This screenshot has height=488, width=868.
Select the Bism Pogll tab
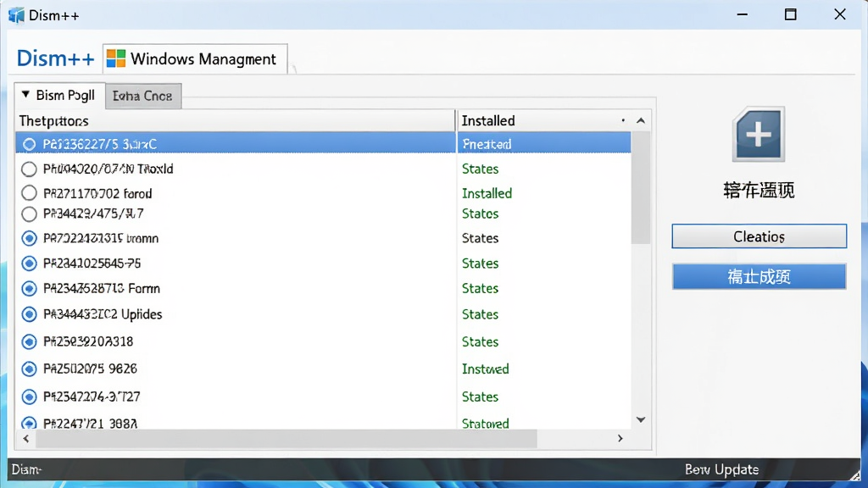point(60,95)
